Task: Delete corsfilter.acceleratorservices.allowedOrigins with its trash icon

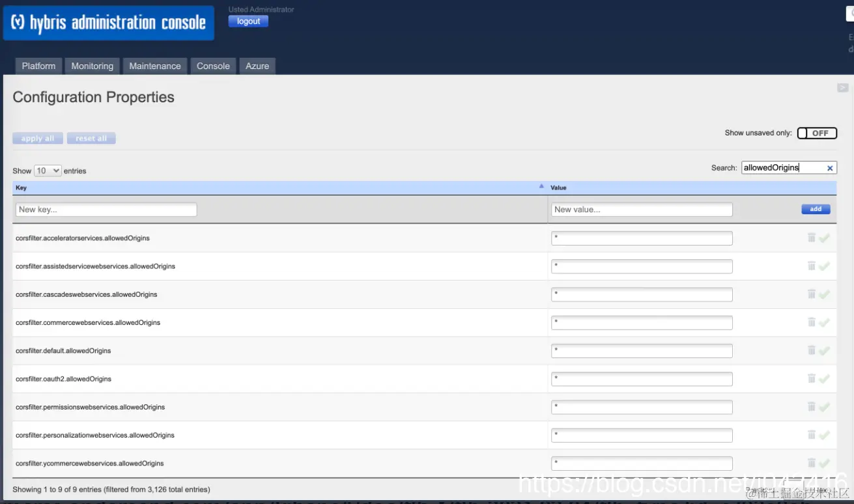Action: [x=812, y=238]
